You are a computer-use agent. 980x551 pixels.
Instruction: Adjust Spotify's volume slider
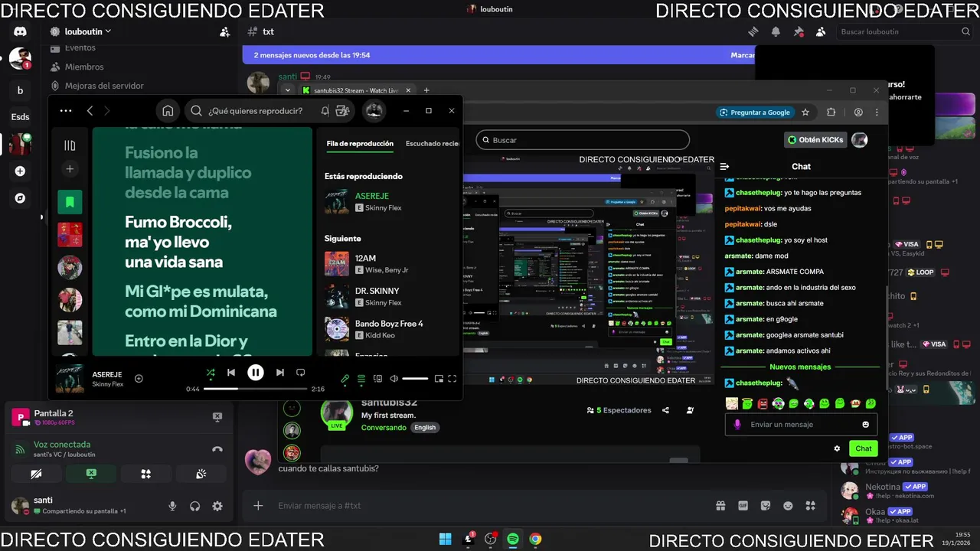click(x=415, y=378)
